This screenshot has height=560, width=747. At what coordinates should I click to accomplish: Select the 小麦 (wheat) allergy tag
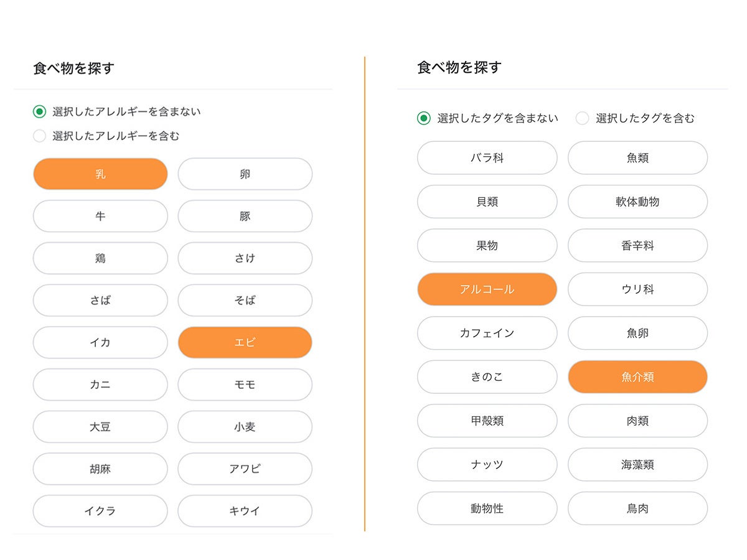pyautogui.click(x=245, y=427)
